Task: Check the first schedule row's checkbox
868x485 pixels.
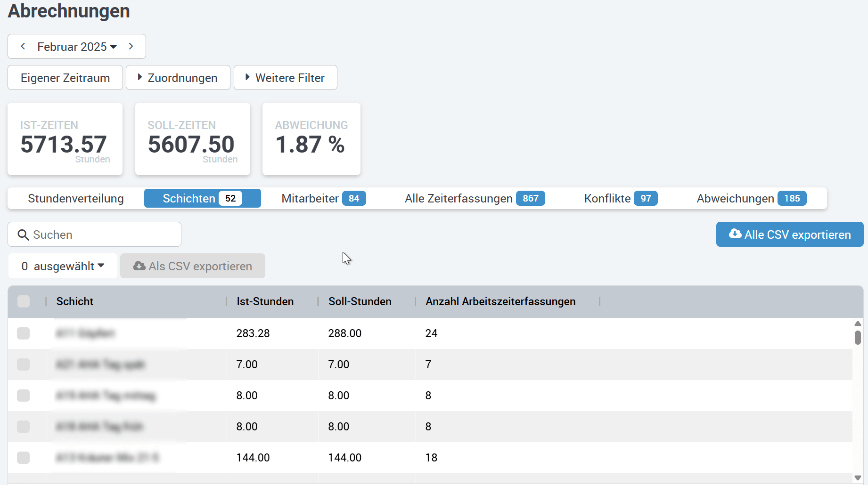Action: tap(24, 333)
